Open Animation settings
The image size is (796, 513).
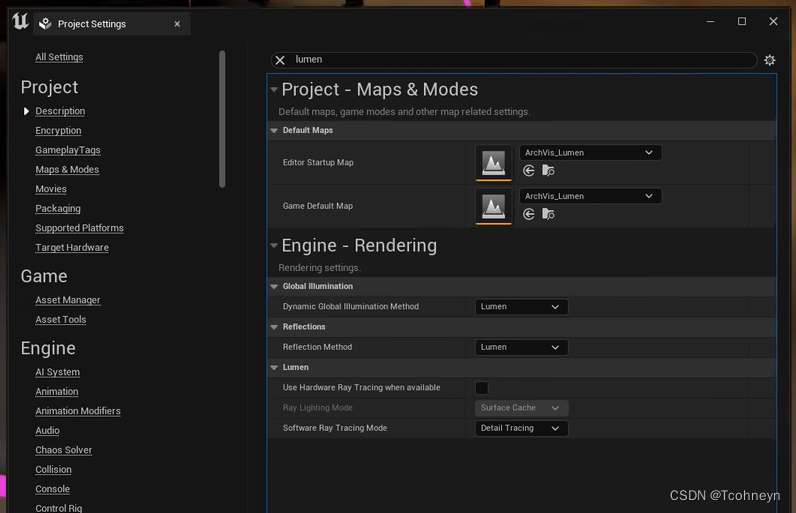pos(57,392)
